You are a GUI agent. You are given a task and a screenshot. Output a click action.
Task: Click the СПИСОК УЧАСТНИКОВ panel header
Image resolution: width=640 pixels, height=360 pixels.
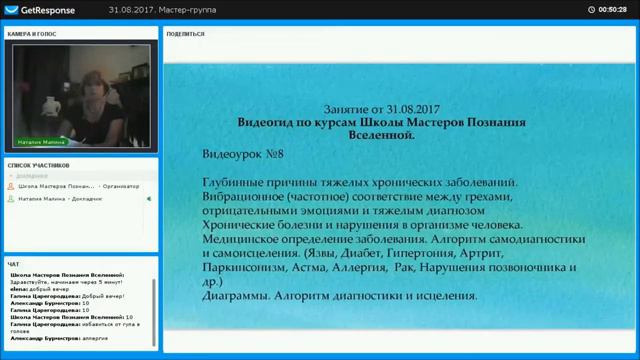click(x=38, y=165)
